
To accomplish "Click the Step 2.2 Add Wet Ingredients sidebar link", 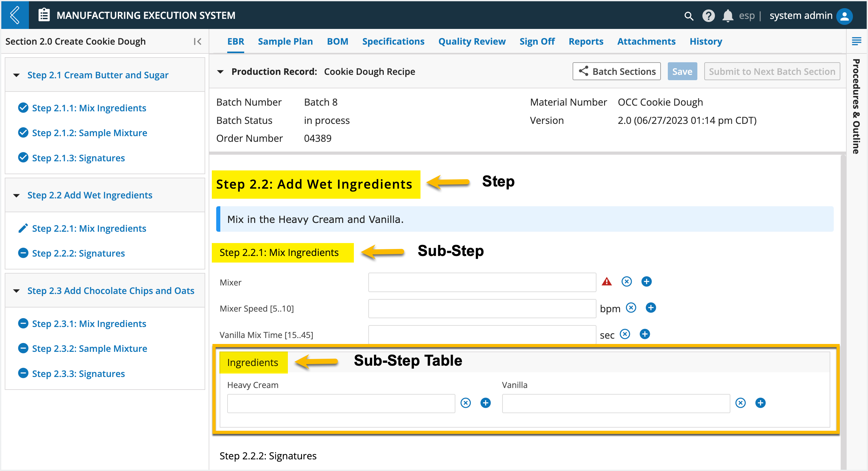I will point(90,195).
